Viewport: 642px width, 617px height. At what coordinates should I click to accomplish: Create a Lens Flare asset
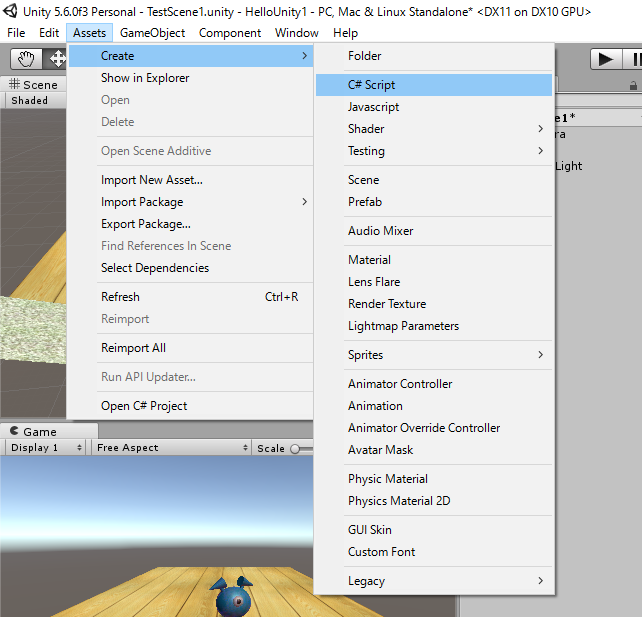434,282
